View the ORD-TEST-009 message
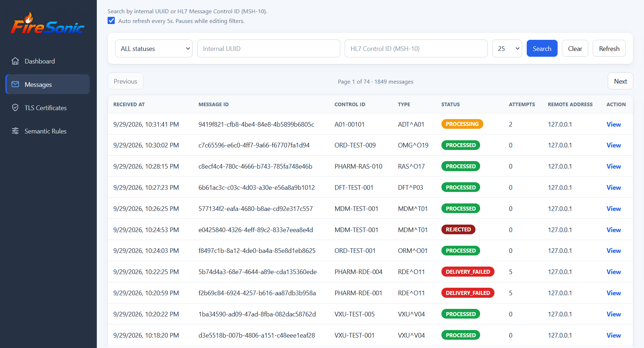Screen dimensions: 644x348 tap(614, 145)
